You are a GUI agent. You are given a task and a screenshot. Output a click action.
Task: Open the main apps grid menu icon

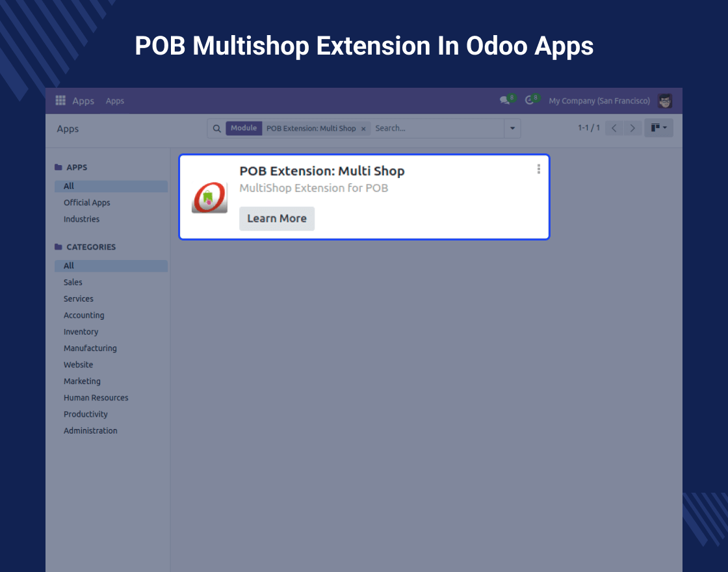coord(60,101)
